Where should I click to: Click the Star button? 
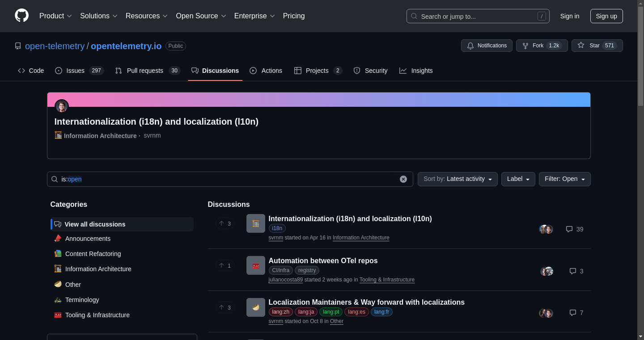pyautogui.click(x=597, y=46)
